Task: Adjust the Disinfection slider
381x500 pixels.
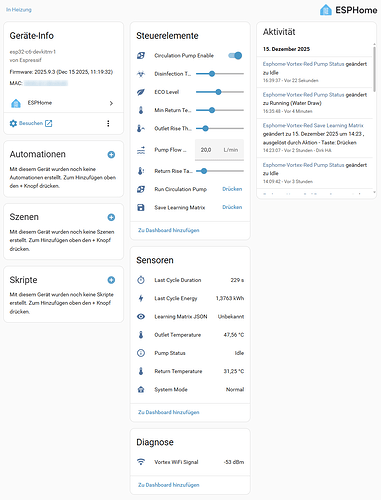Action: click(x=220, y=74)
